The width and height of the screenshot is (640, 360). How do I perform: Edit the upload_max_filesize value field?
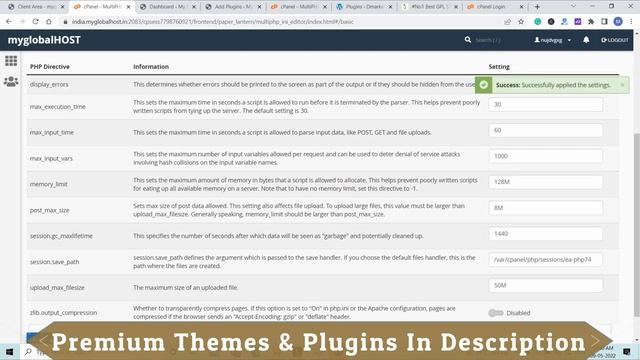pyautogui.click(x=546, y=285)
